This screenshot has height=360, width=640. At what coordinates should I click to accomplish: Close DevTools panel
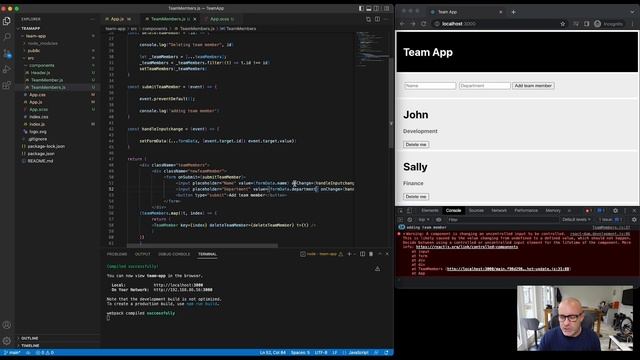click(x=634, y=211)
